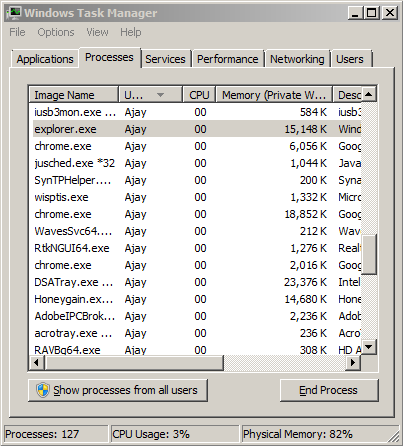
Task: Click the 23,376 K memory value
Action: 306,282
